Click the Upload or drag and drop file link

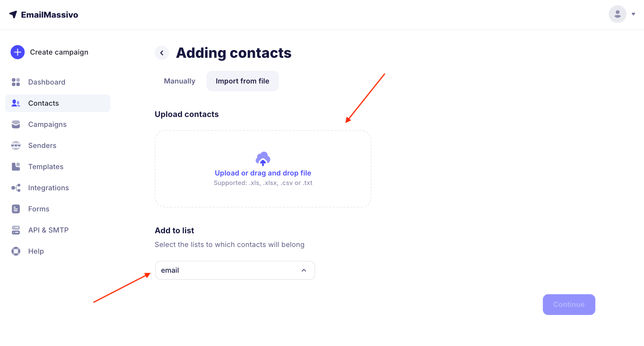(x=263, y=173)
